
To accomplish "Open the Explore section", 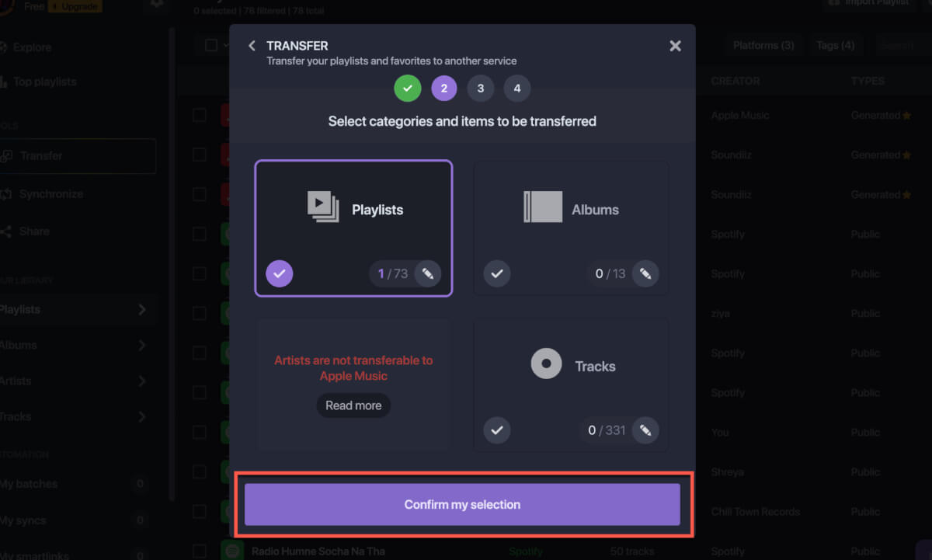I will 33,47.
